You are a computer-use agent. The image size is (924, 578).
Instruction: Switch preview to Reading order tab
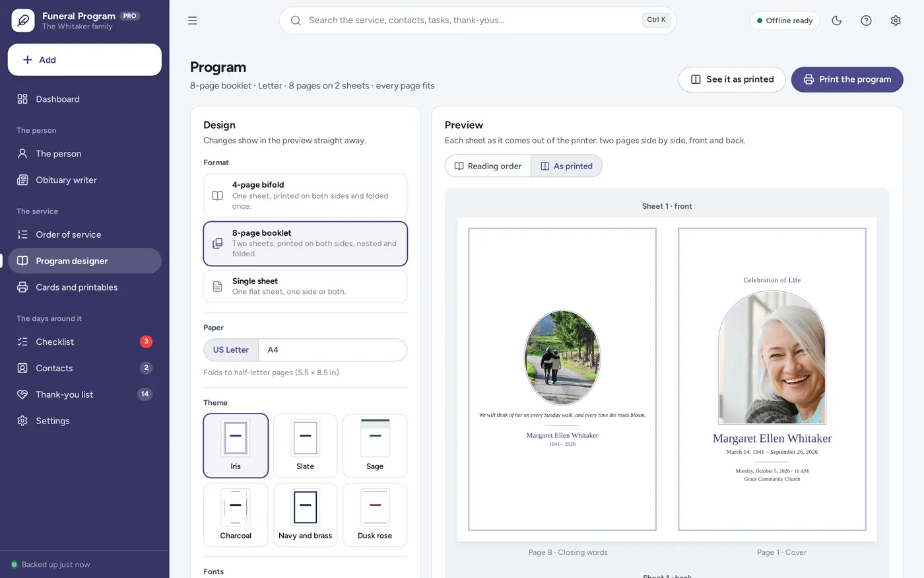pos(488,166)
